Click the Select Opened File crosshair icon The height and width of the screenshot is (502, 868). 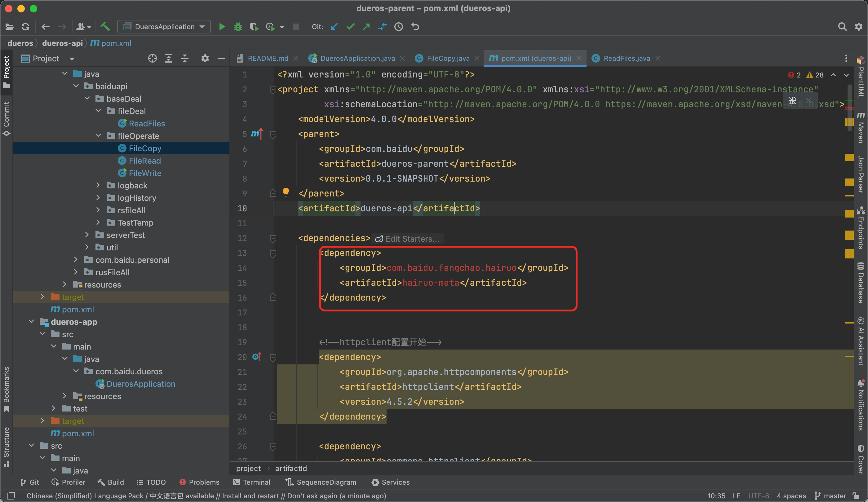152,58
